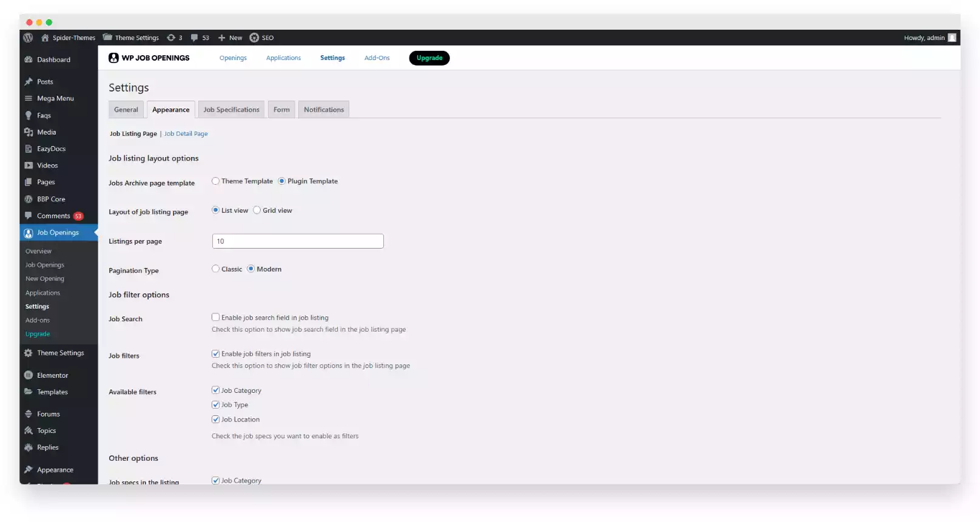
Task: Open the SEO icon in admin bar
Action: [254, 38]
